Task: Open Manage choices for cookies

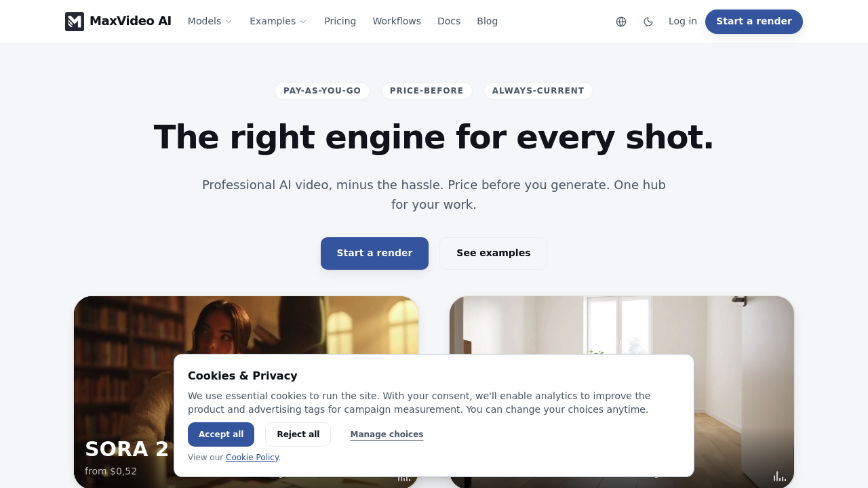Action: (x=387, y=434)
